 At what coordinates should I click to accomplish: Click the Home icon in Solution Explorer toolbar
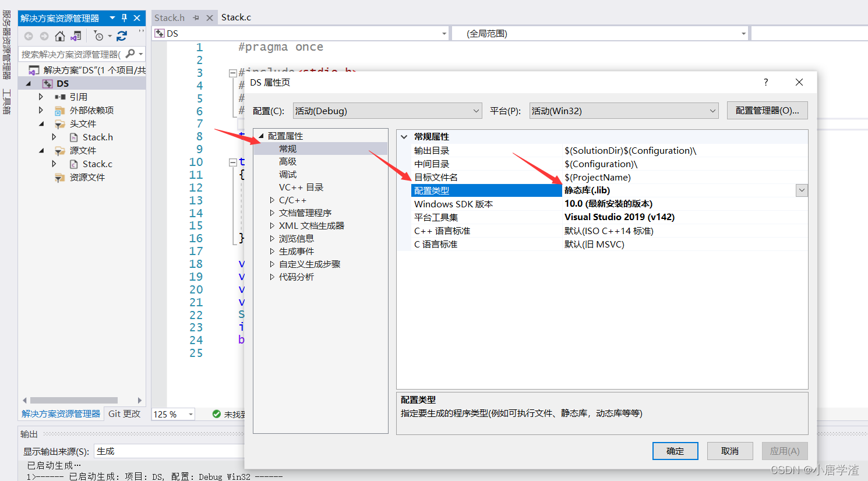(59, 36)
